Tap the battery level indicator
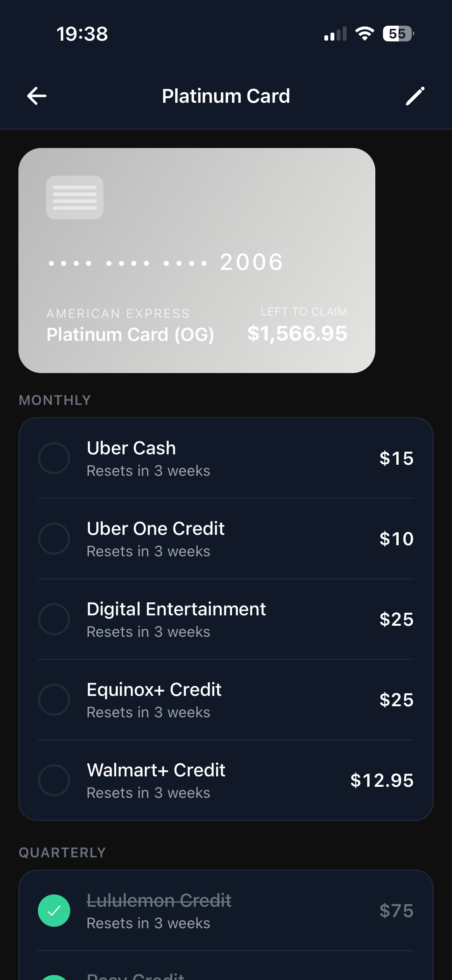Screen dimensions: 452x980 tap(398, 34)
